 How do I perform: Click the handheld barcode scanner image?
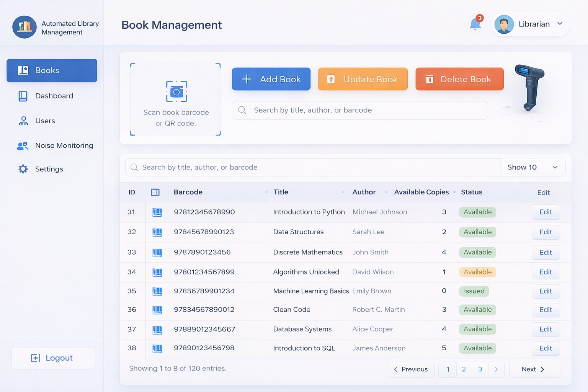530,88
